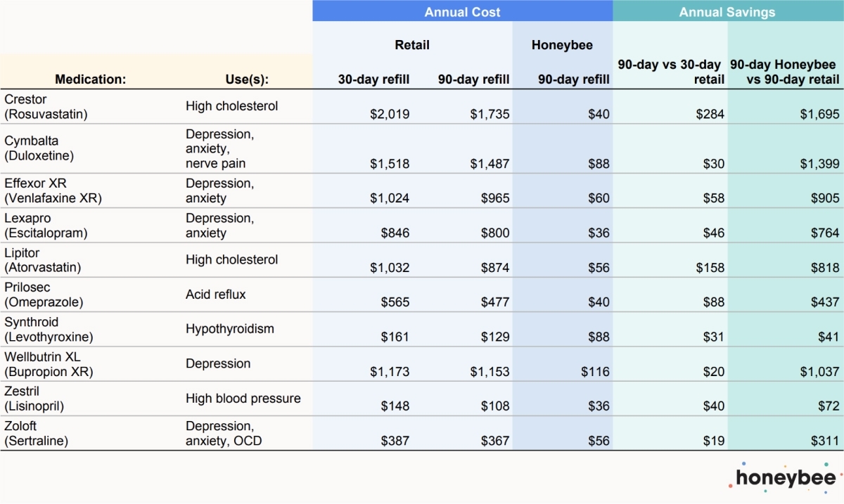This screenshot has width=844, height=504.
Task: Click the $108 Zestril 90-day cell
Action: pyautogui.click(x=494, y=406)
